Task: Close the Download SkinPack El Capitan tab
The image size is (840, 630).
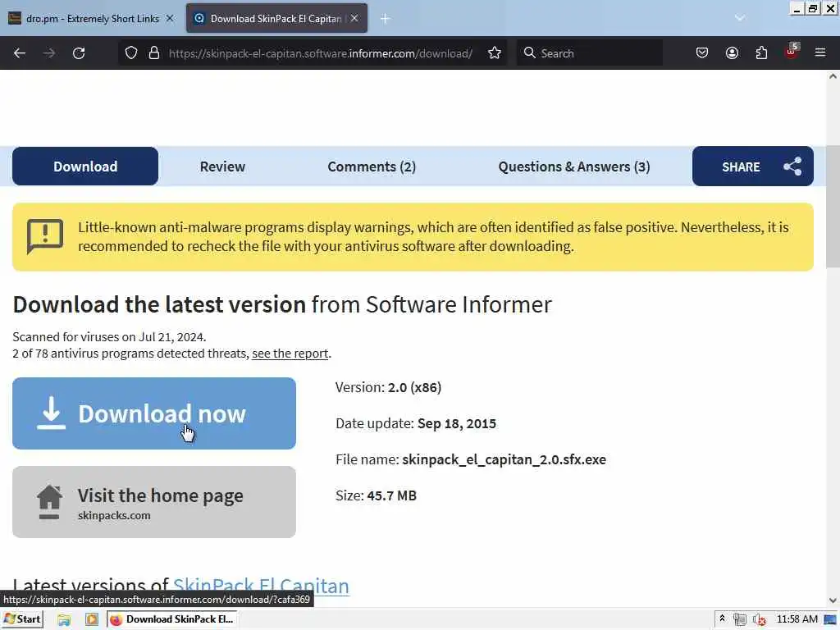Action: click(354, 18)
